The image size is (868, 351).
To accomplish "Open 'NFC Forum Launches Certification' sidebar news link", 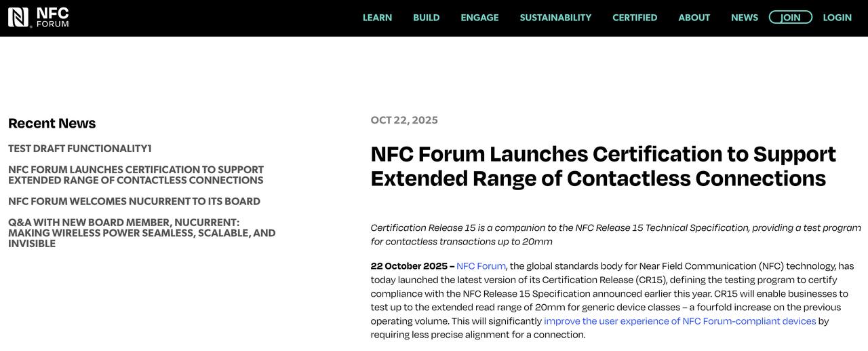I will pos(136,174).
